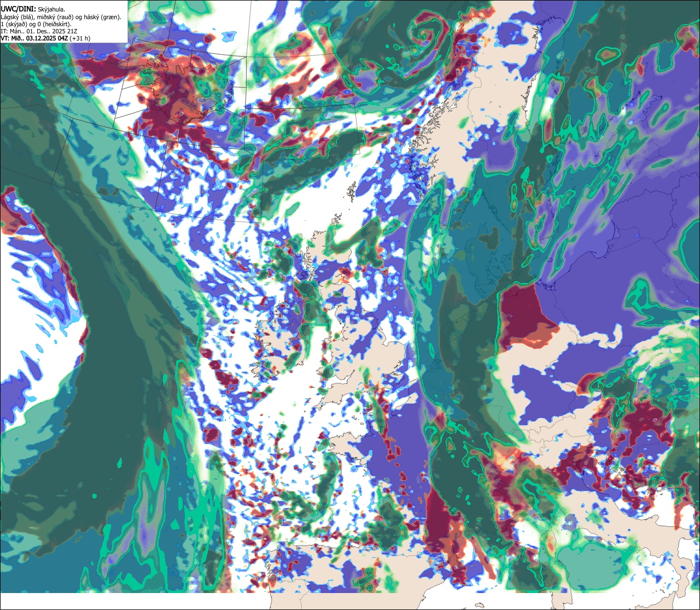Screen dimensions: 700x610
Task: Click the "1 (skýjað) og 0 (heiðskírt)." line
Action: click(x=36, y=24)
